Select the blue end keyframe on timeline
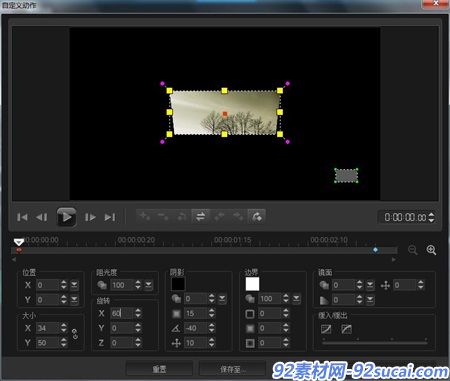450x381 pixels. [376, 250]
